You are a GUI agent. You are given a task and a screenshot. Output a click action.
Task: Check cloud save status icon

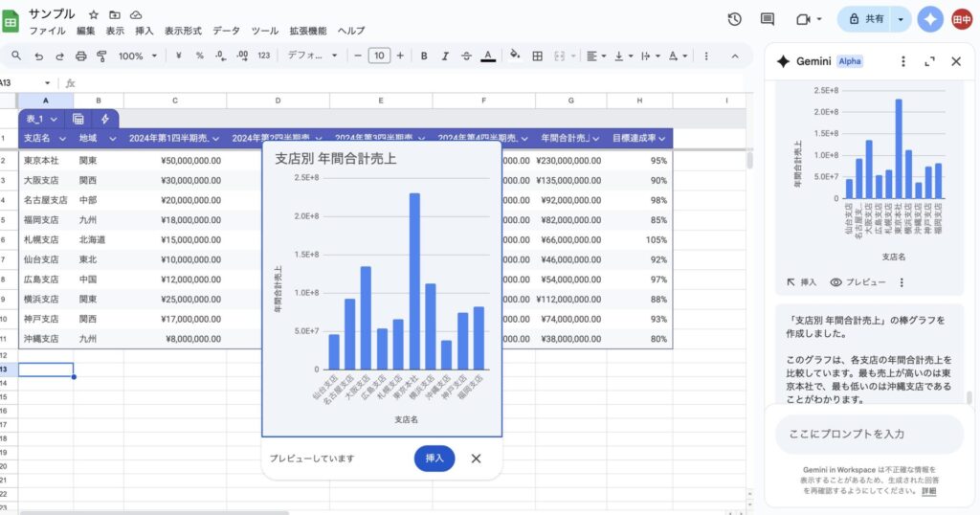coord(136,14)
